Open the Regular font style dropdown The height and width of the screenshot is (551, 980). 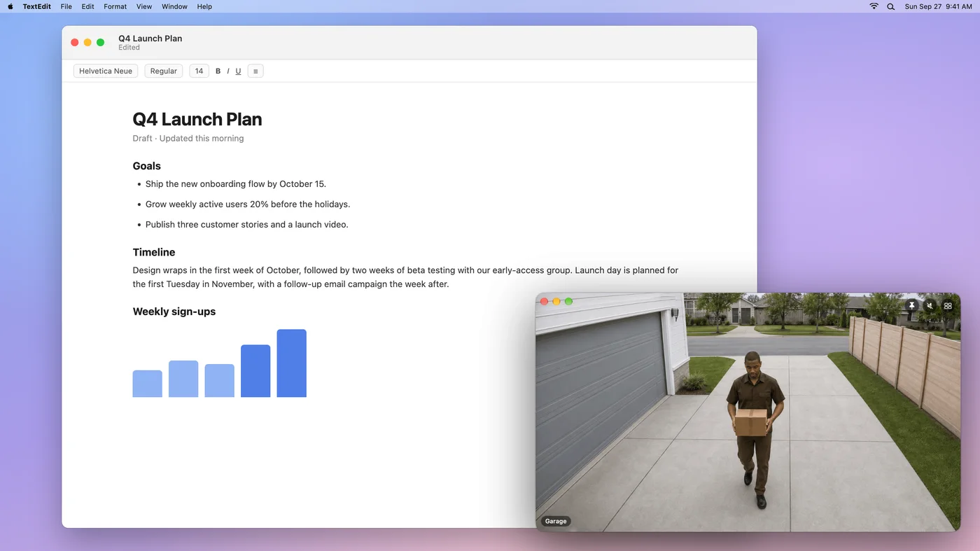tap(164, 71)
